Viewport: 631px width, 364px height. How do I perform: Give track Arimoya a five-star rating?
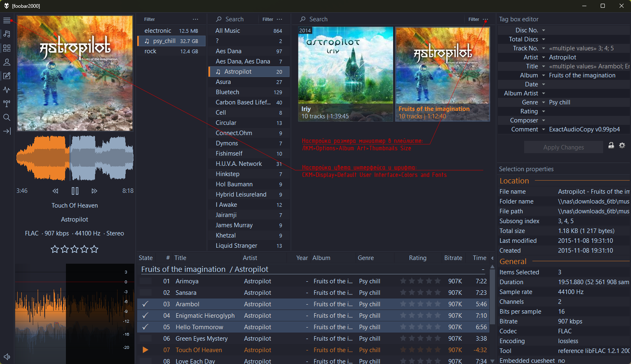[438, 281]
